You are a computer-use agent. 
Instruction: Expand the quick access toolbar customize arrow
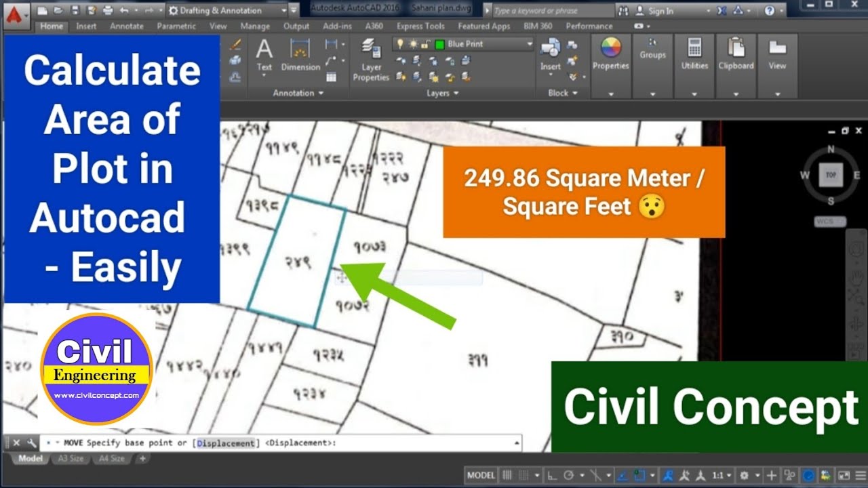(293, 11)
